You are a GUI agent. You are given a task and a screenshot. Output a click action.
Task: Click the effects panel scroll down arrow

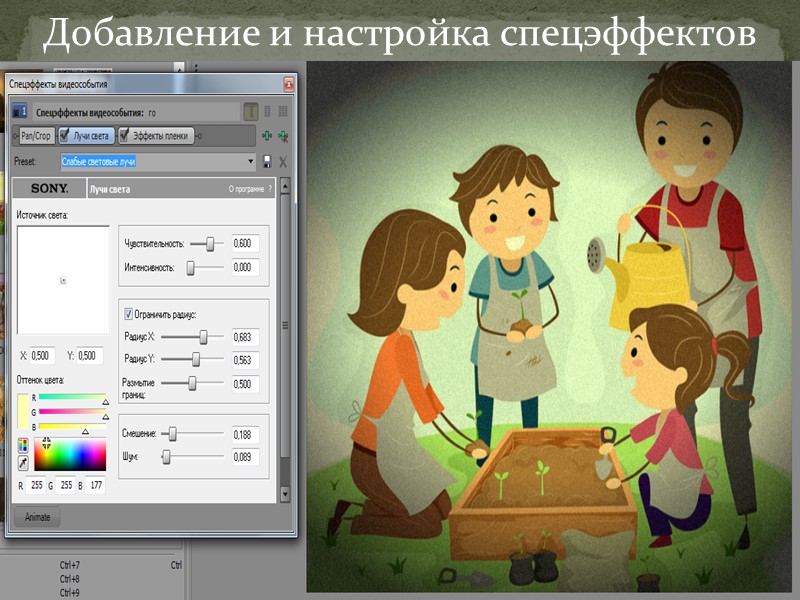[285, 493]
